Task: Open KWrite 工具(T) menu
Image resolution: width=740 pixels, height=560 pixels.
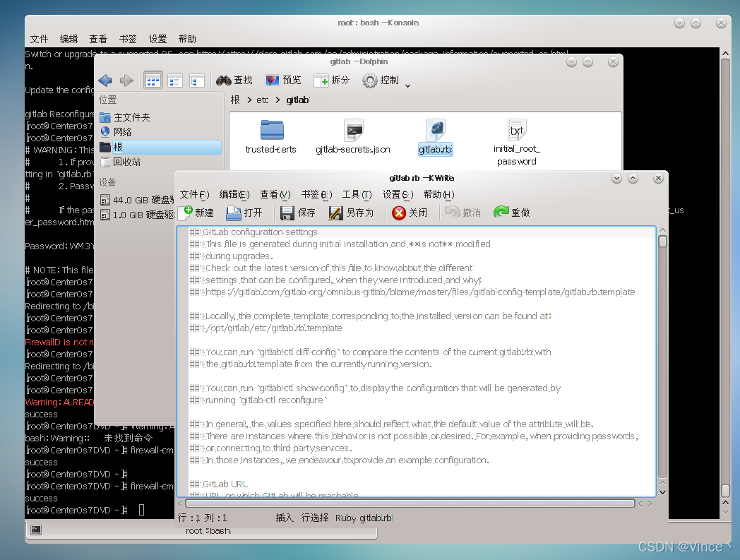Action: 357,194
